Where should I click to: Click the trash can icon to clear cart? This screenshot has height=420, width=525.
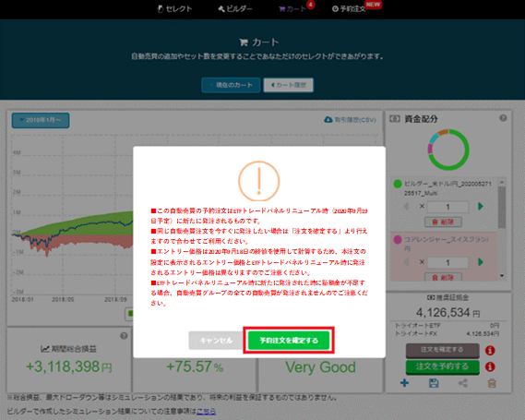point(492,383)
